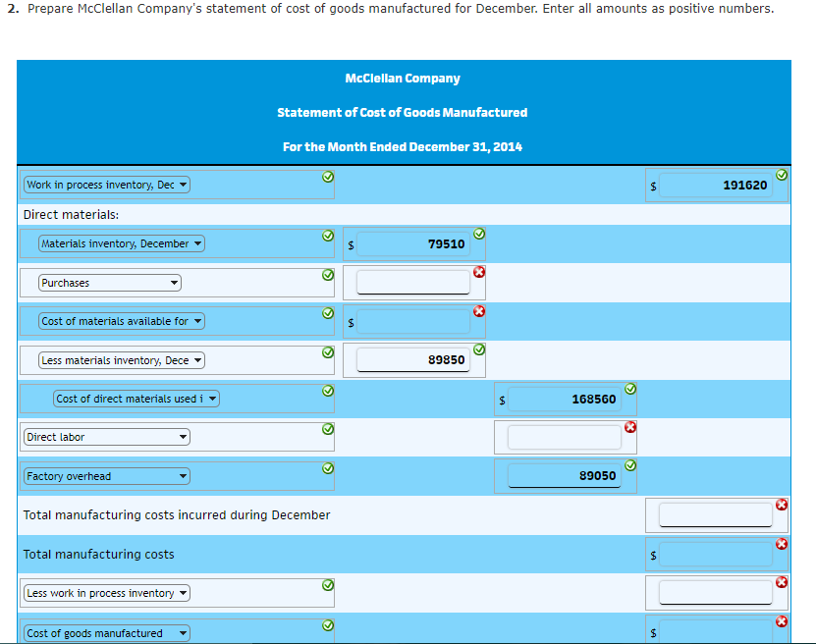Click the red X next to Cost of goods manufactured amount
The image size is (816, 644).
782,620
